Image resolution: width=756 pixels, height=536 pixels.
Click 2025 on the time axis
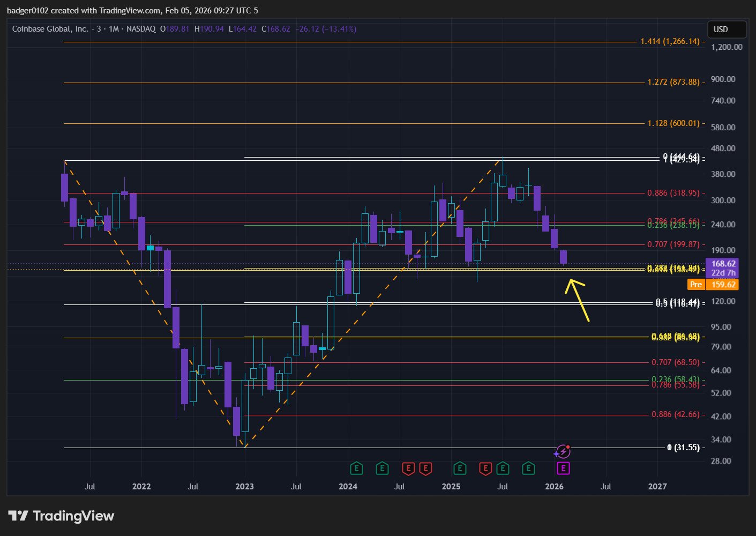[x=451, y=487]
